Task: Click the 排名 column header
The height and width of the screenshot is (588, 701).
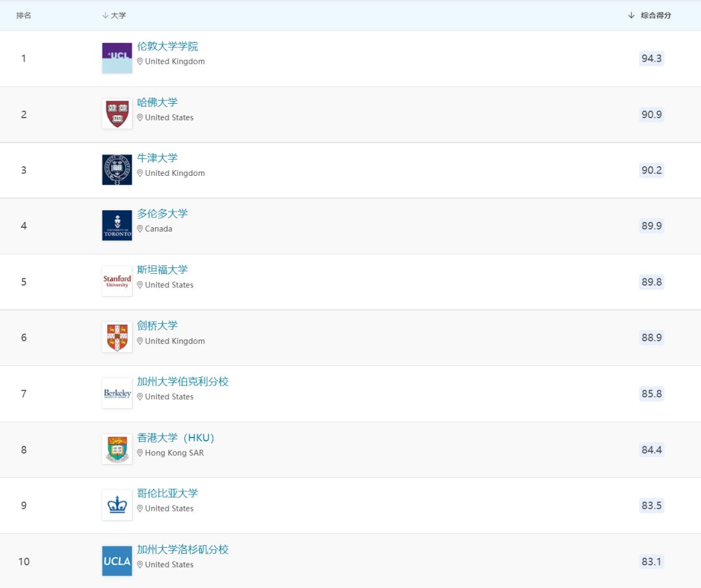Action: [24, 16]
